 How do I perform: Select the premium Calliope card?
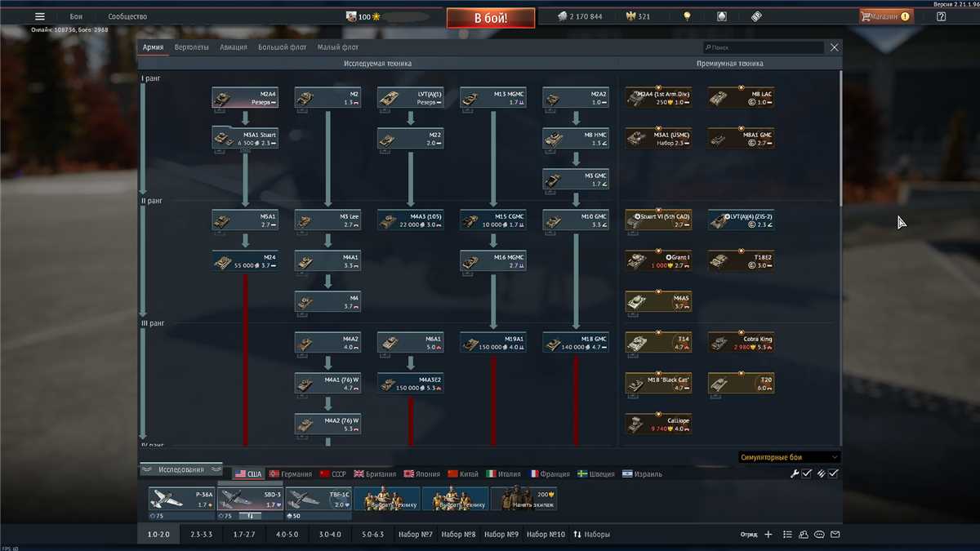point(658,424)
